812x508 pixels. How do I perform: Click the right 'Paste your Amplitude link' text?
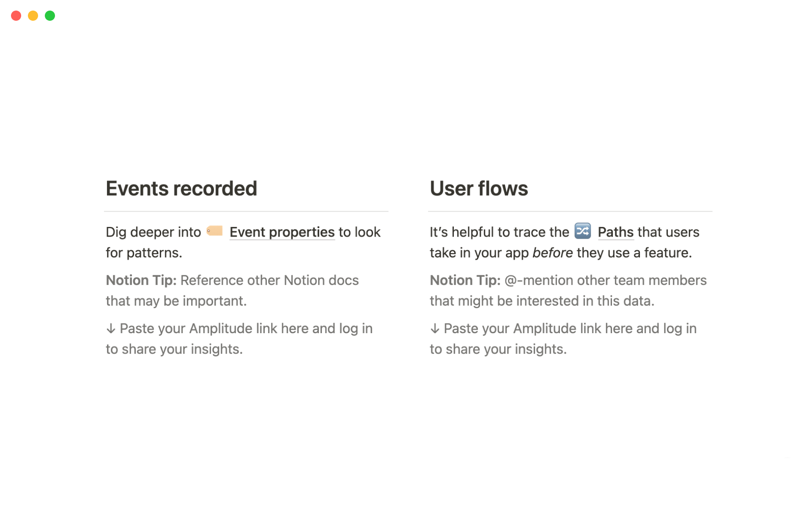tap(569, 329)
